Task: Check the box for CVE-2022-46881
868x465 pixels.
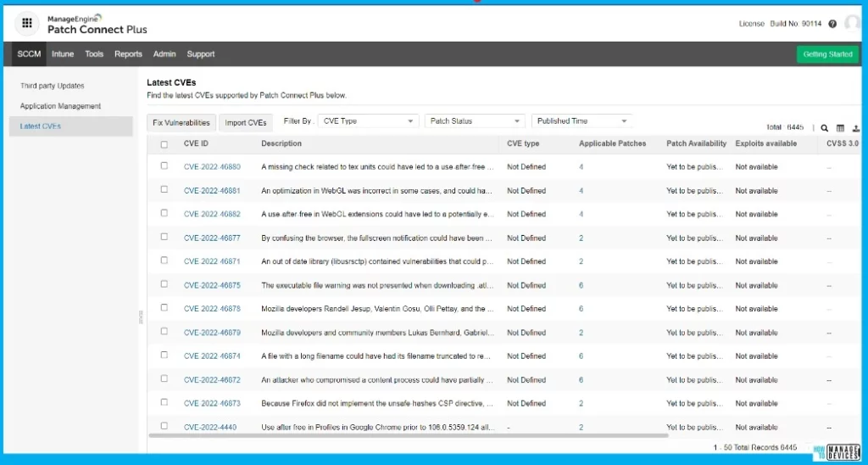Action: (164, 189)
